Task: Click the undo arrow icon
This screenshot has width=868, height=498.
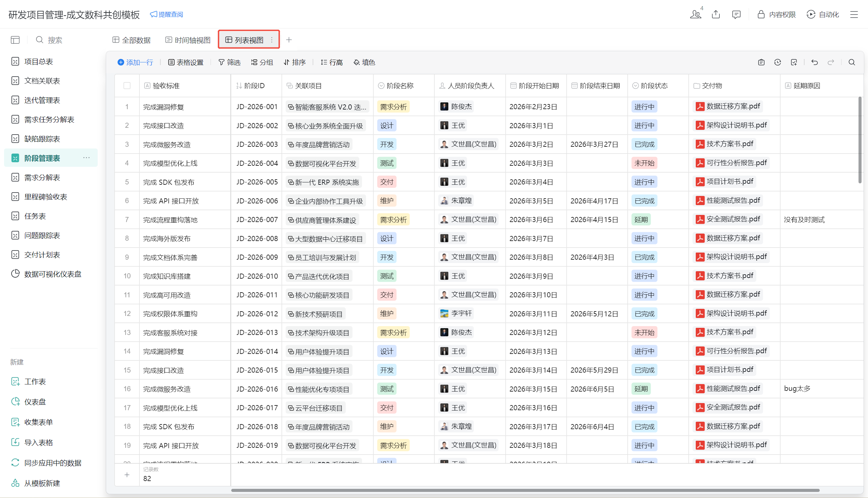Action: point(814,62)
